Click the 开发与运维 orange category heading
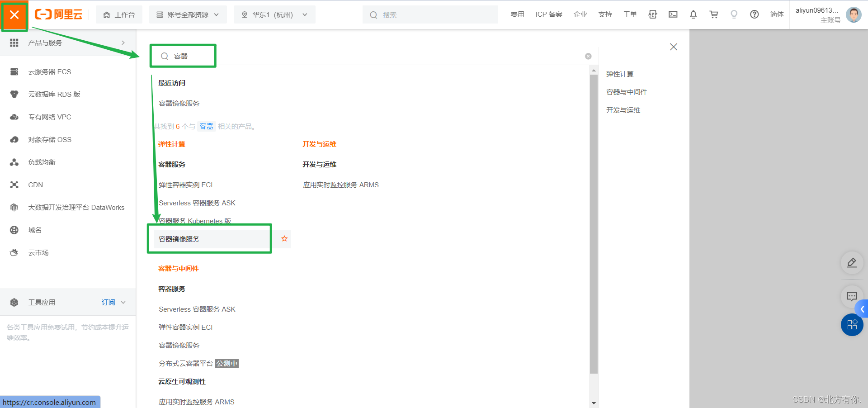868x408 pixels. (x=320, y=144)
